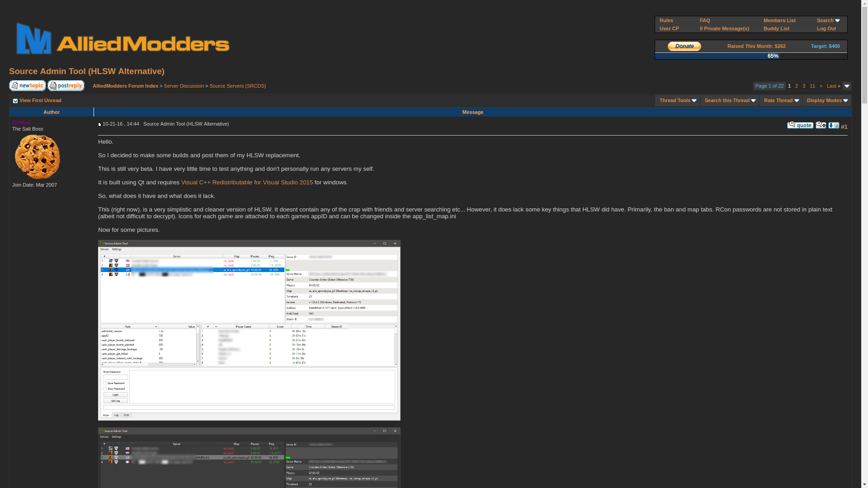This screenshot has width=868, height=488.
Task: Open the Buddy List
Action: (x=776, y=28)
